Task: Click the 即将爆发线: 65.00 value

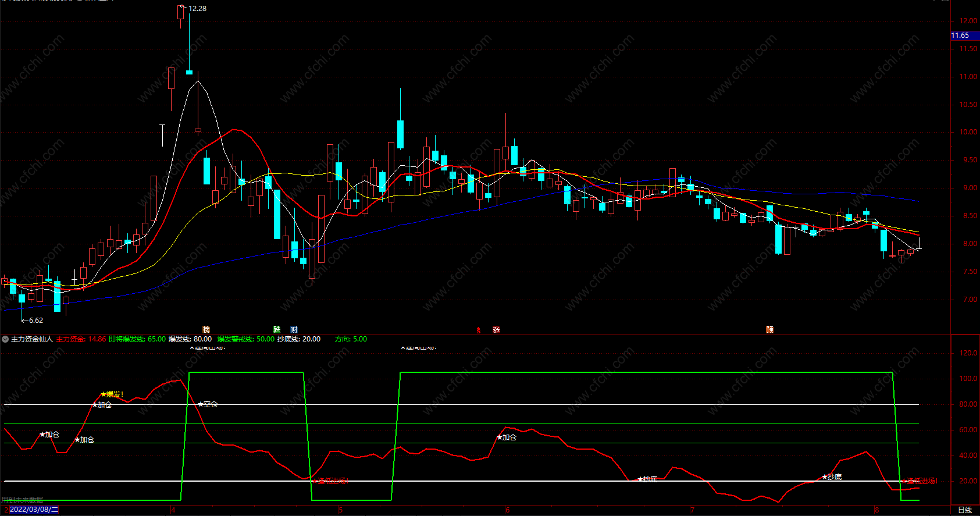Action: point(137,339)
